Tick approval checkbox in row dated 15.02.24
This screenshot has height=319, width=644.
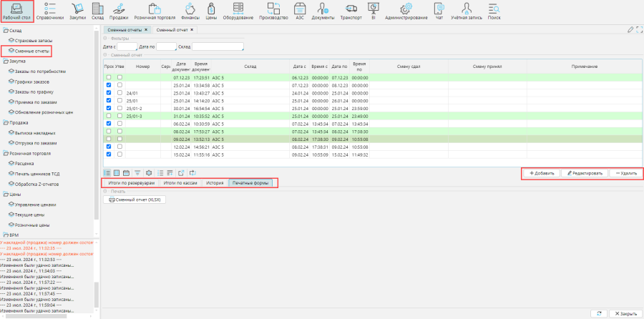point(120,154)
